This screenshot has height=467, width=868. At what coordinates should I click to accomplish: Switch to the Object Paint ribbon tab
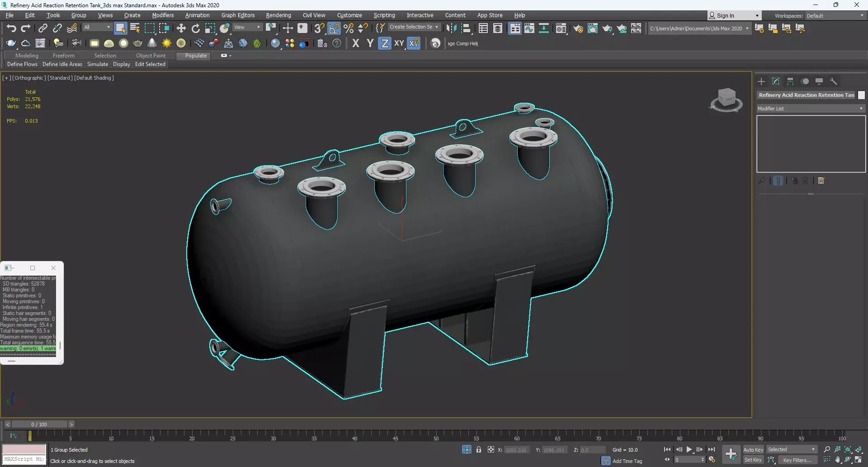point(151,56)
